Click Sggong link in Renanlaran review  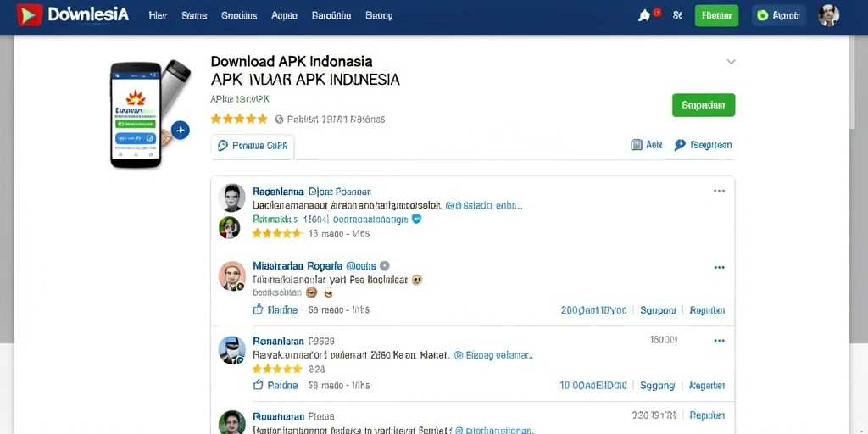658,386
